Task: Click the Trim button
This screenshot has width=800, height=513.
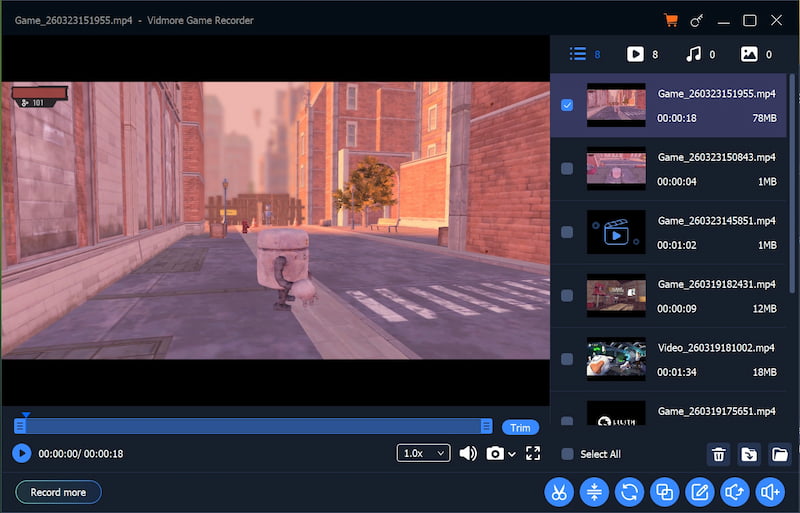Action: pyautogui.click(x=520, y=427)
